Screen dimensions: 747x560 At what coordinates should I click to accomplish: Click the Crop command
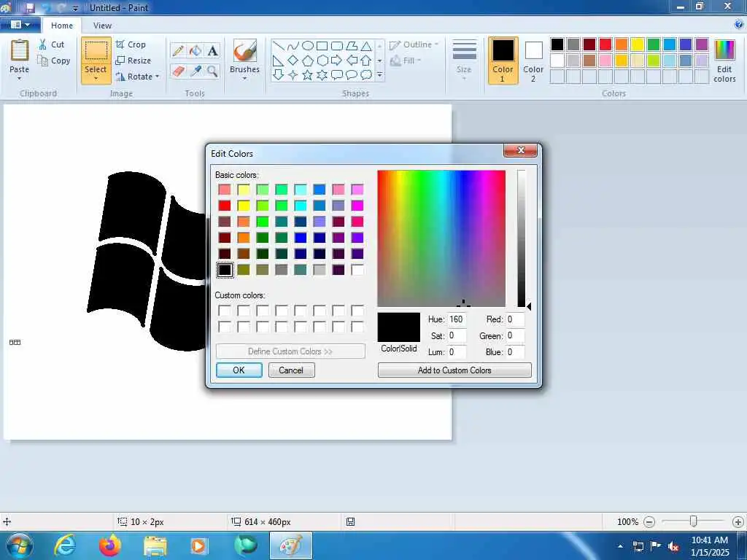[x=131, y=44]
